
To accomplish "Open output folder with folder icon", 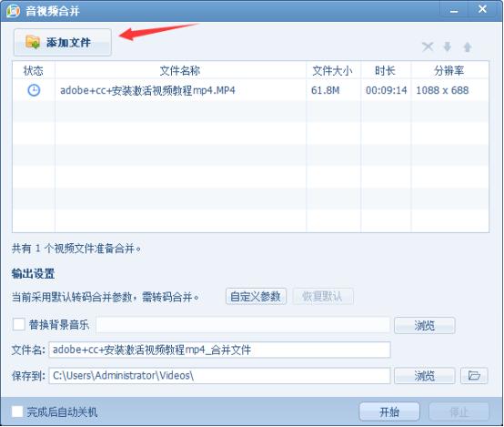I will [x=474, y=375].
